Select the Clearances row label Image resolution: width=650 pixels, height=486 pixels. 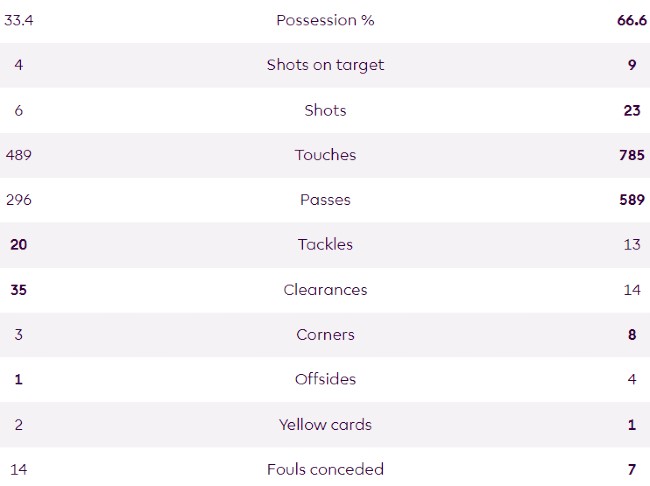[x=325, y=290]
